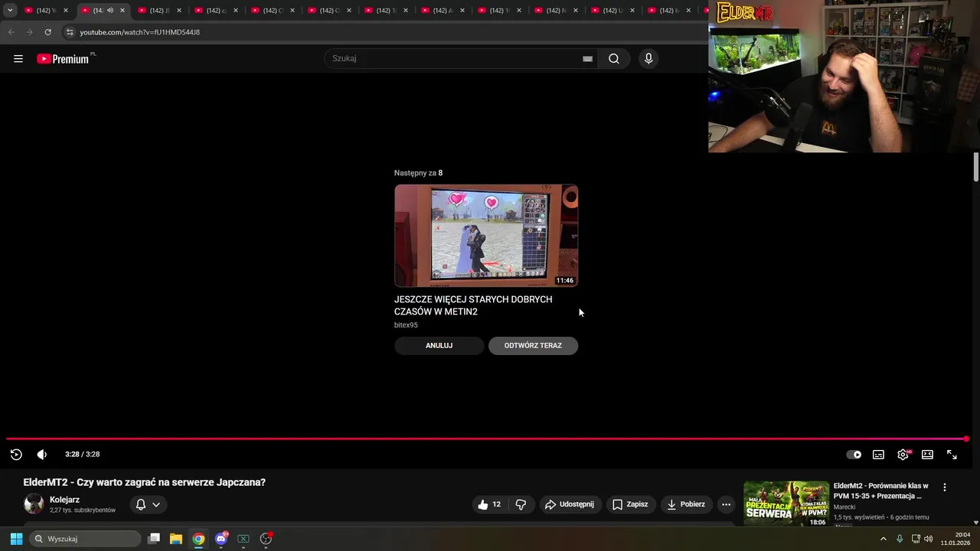Switch to theater mode
Screen dimensions: 980x551
coord(927,455)
